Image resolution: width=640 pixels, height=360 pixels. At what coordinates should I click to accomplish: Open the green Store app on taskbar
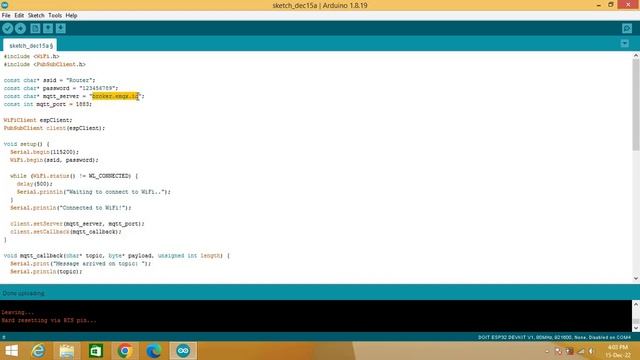tap(96, 351)
